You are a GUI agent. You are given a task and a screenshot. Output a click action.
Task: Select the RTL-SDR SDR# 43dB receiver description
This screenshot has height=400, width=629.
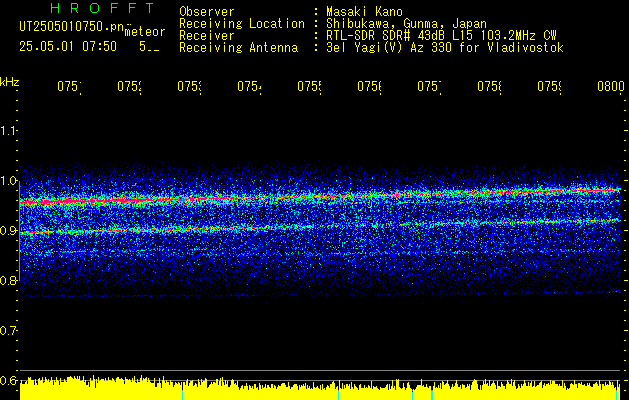tap(441, 36)
